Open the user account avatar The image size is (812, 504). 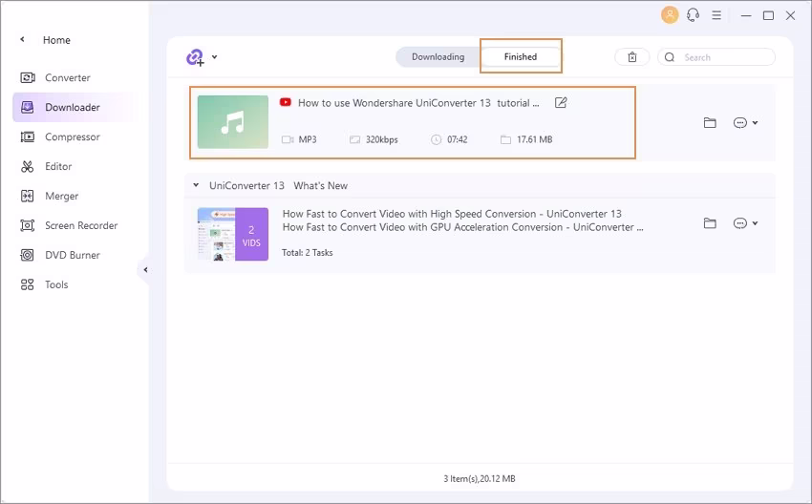[670, 14]
